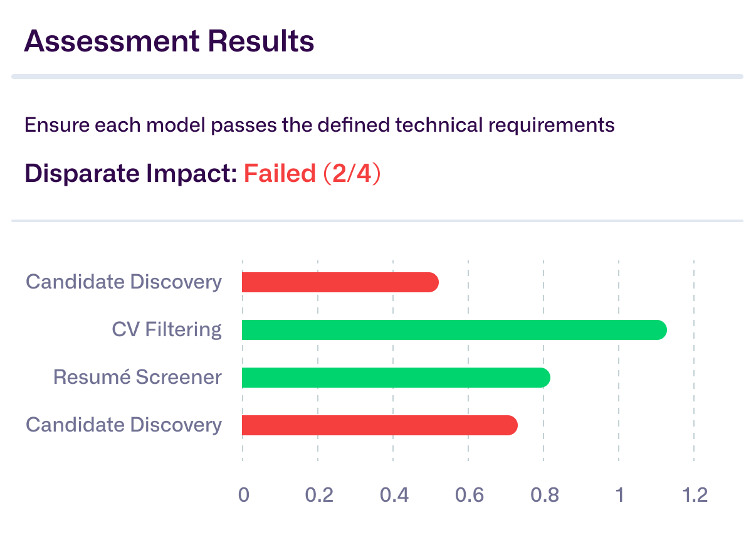This screenshot has width=756, height=552.
Task: Select the green Resumé Screener bar
Action: [x=396, y=378]
